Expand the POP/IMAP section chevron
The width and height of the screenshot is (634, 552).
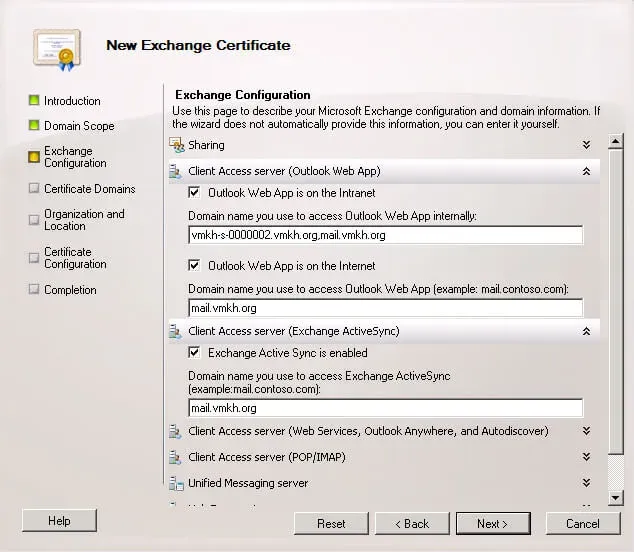pos(586,457)
